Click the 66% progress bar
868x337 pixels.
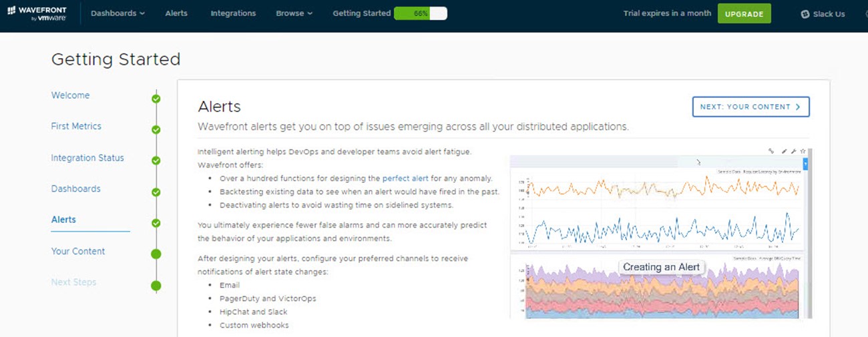[x=421, y=13]
